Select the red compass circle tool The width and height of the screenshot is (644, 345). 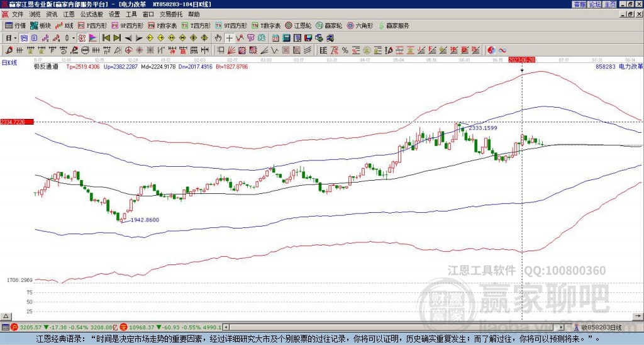click(128, 50)
